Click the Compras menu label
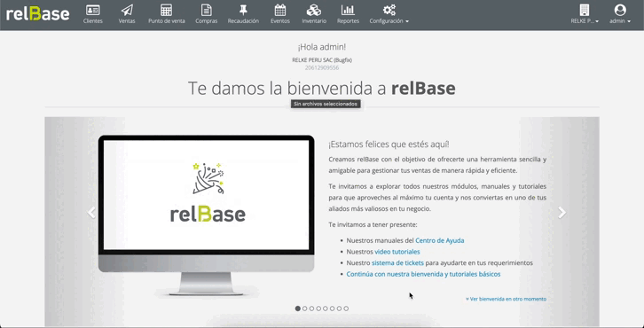The image size is (644, 328). (206, 21)
